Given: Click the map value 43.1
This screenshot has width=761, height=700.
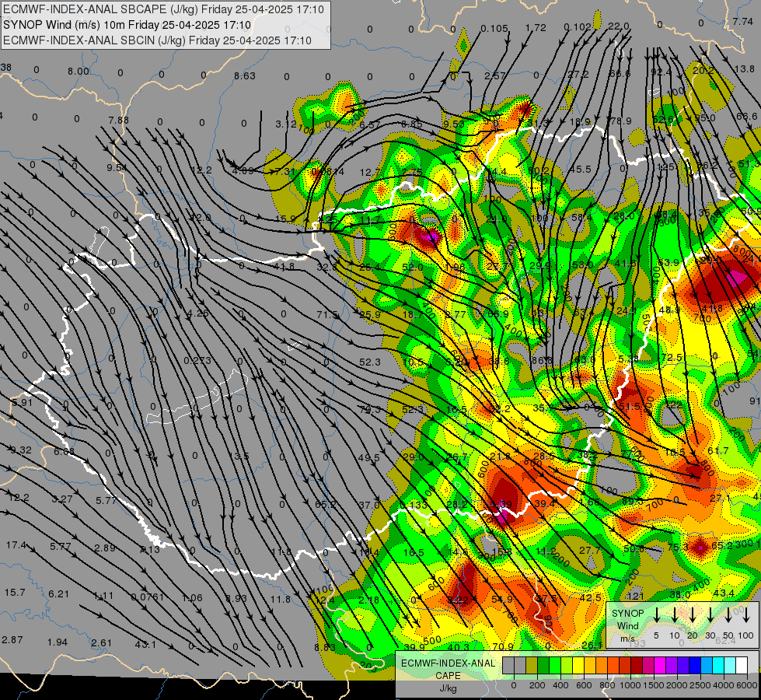Looking at the screenshot, I should [145, 645].
